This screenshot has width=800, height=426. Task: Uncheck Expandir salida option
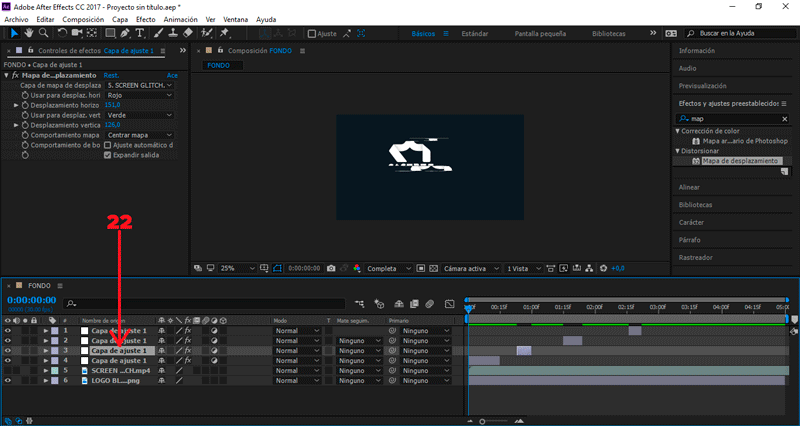[x=108, y=155]
